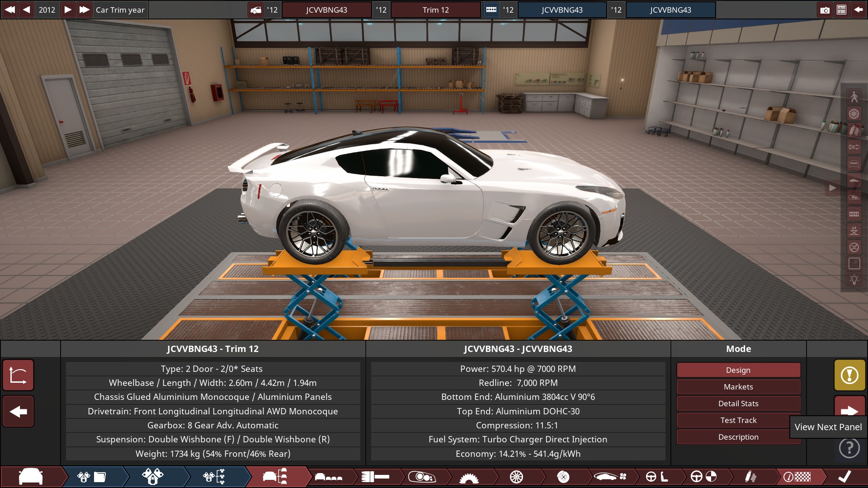This screenshot has width=868, height=488.
Task: Open the body variant cars tab
Action: tap(329, 477)
